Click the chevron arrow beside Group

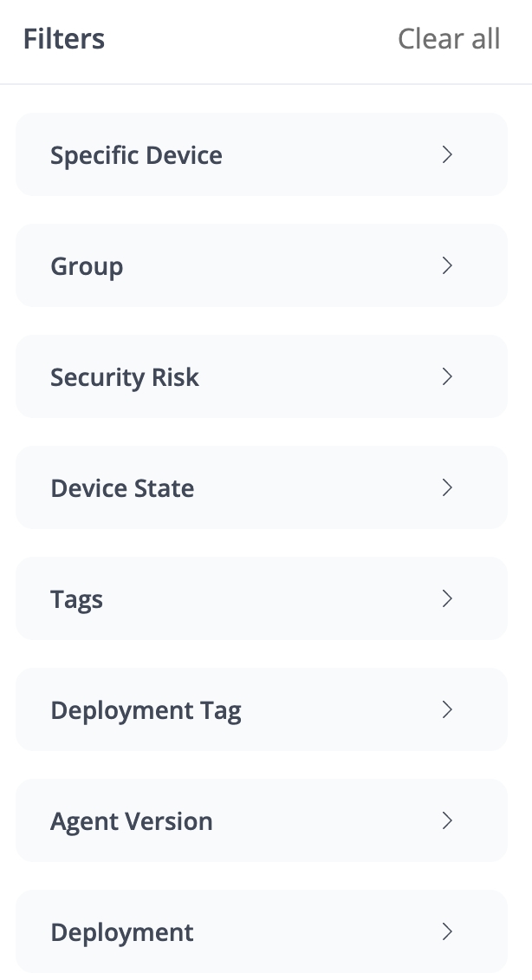point(447,265)
